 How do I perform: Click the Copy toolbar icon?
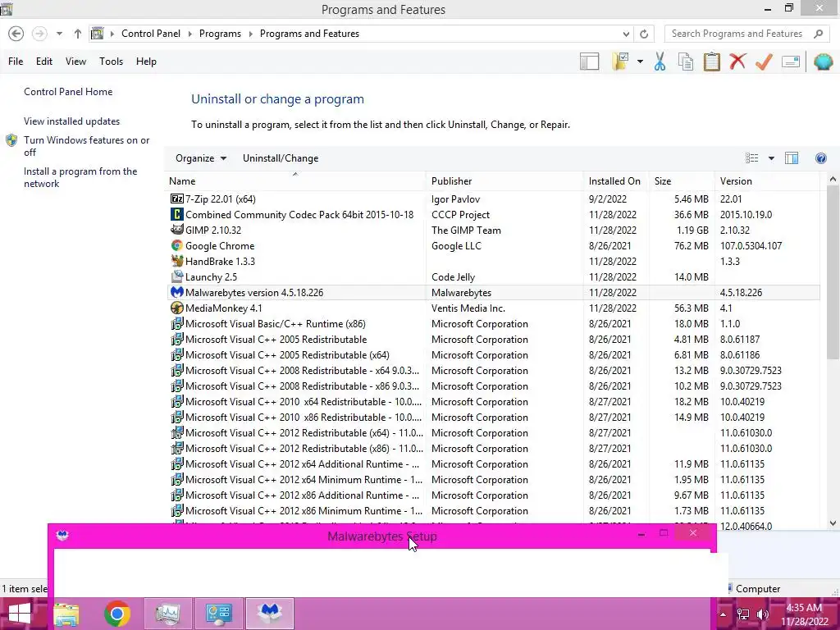[686, 62]
